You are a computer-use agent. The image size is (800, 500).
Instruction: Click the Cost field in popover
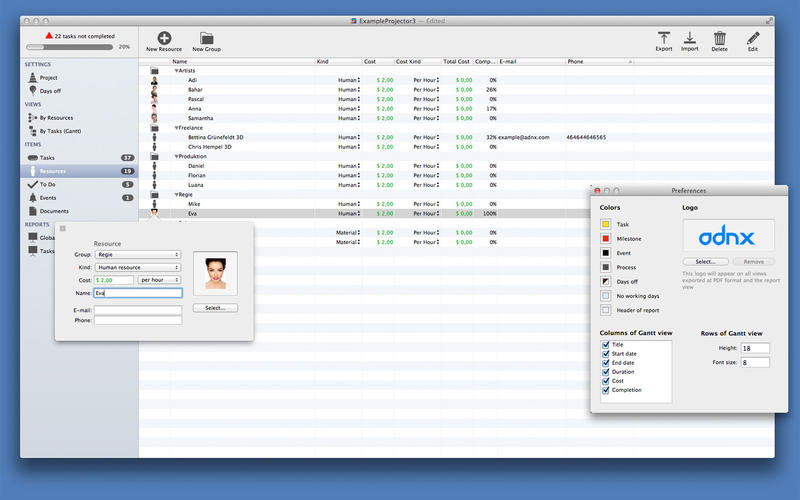pos(114,280)
